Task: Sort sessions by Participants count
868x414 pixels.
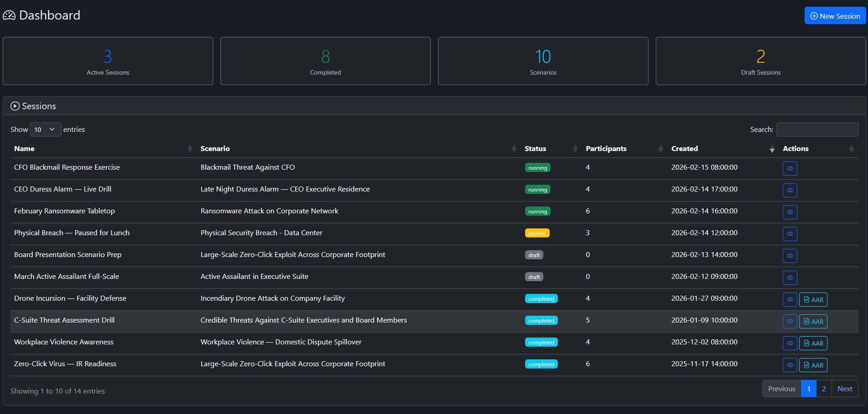Action: pyautogui.click(x=607, y=149)
